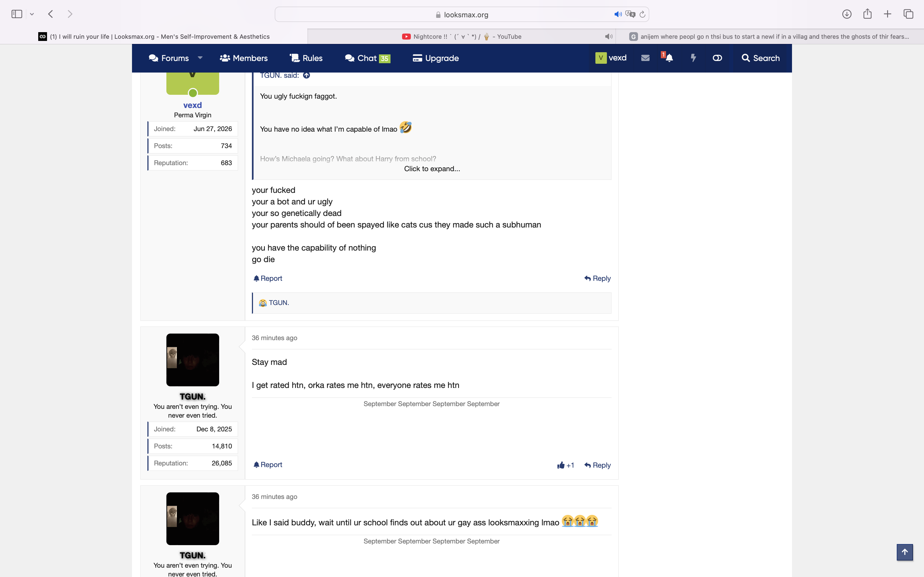Click the Safari reload page icon

[x=642, y=15]
